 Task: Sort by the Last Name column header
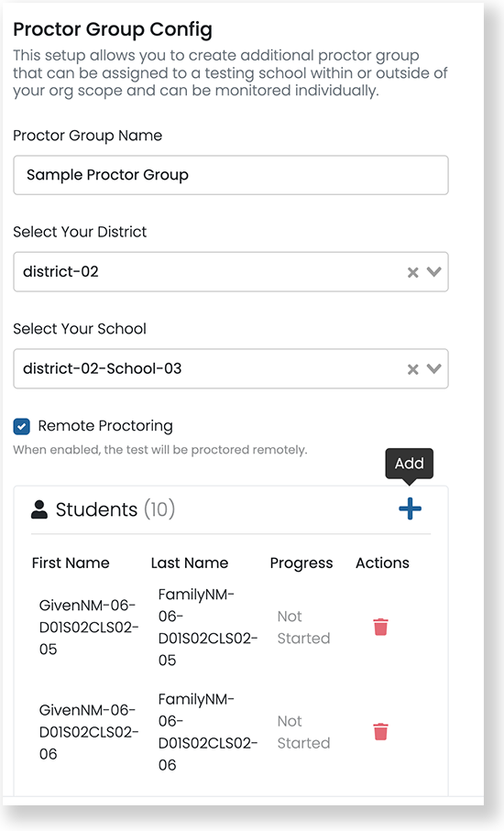click(189, 563)
